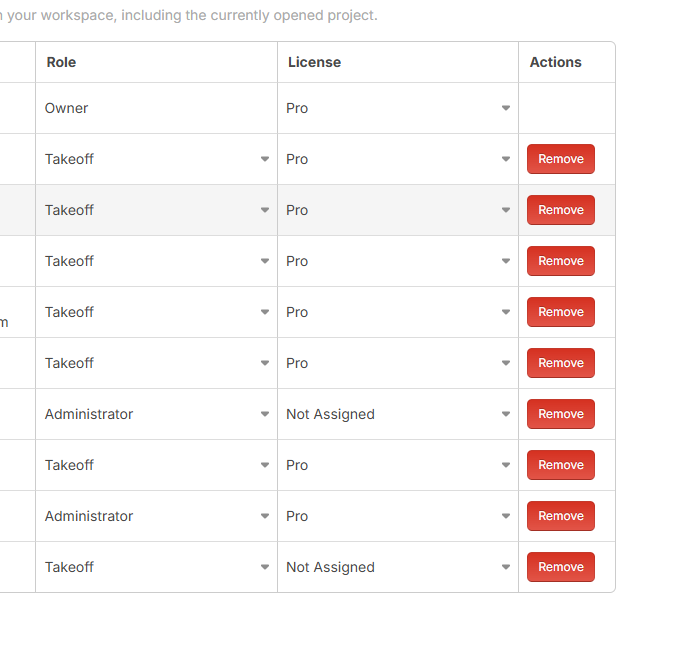Open Role dropdown for Takeoff between the Administrators
Viewport: 677px width, 646px height.
coord(157,465)
